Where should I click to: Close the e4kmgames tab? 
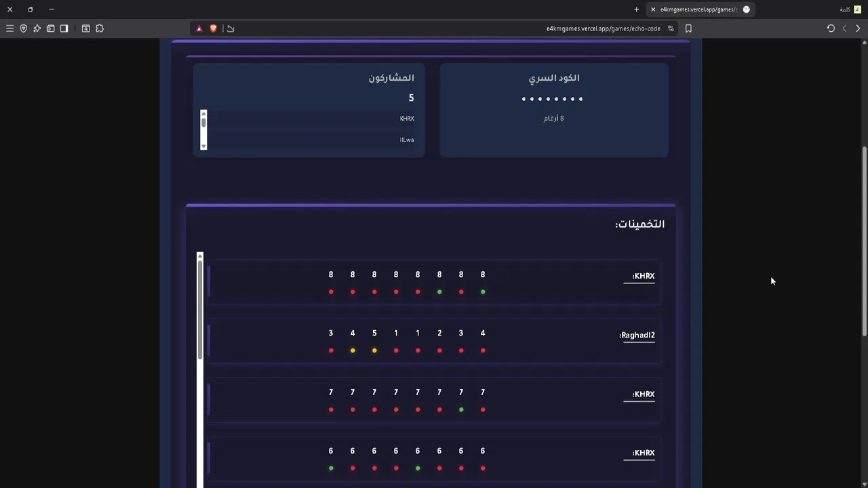click(653, 9)
